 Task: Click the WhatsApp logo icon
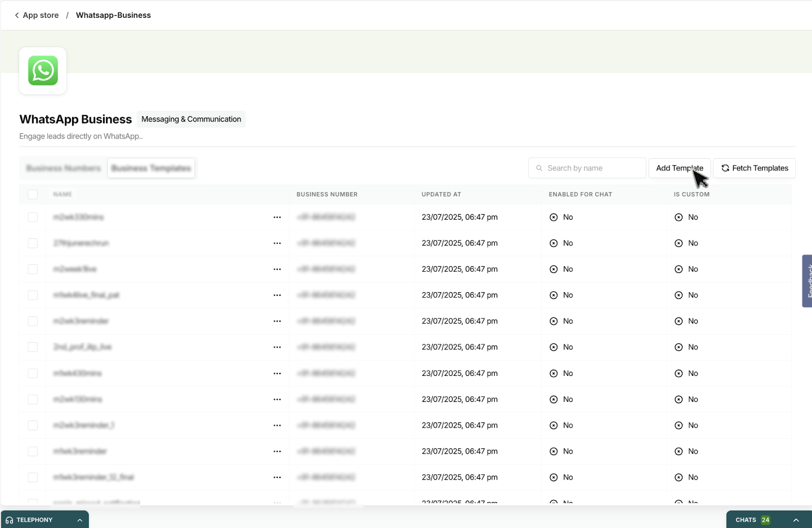point(43,71)
